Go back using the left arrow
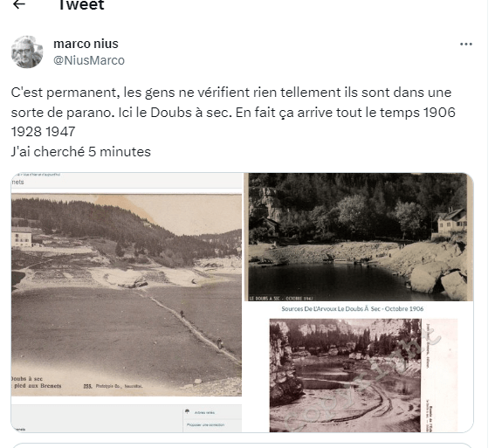This screenshot has width=502, height=448. [x=19, y=4]
